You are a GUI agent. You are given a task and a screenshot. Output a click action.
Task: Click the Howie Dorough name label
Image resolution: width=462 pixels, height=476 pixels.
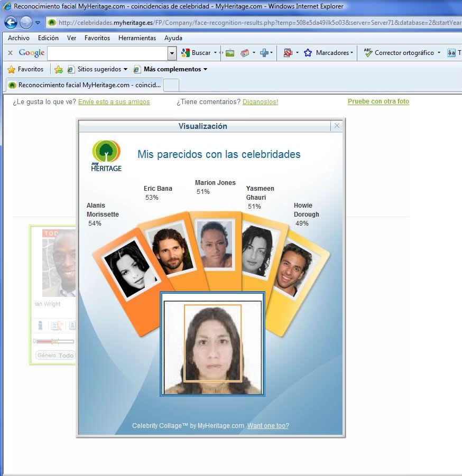307,210
